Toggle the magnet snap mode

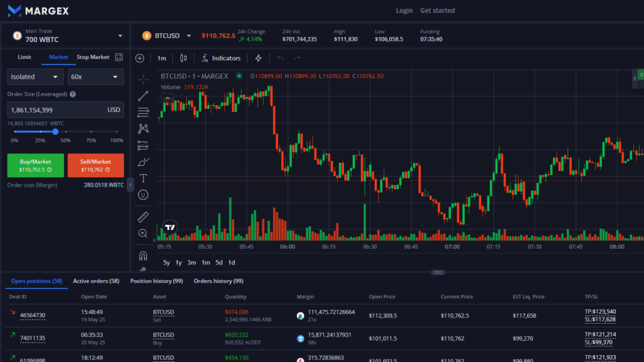pos(143,256)
